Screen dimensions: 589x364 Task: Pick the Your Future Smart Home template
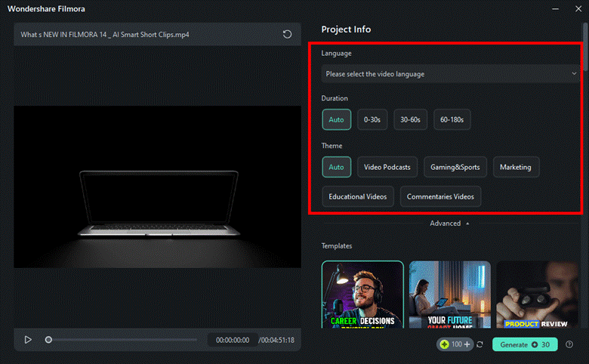coord(449,295)
